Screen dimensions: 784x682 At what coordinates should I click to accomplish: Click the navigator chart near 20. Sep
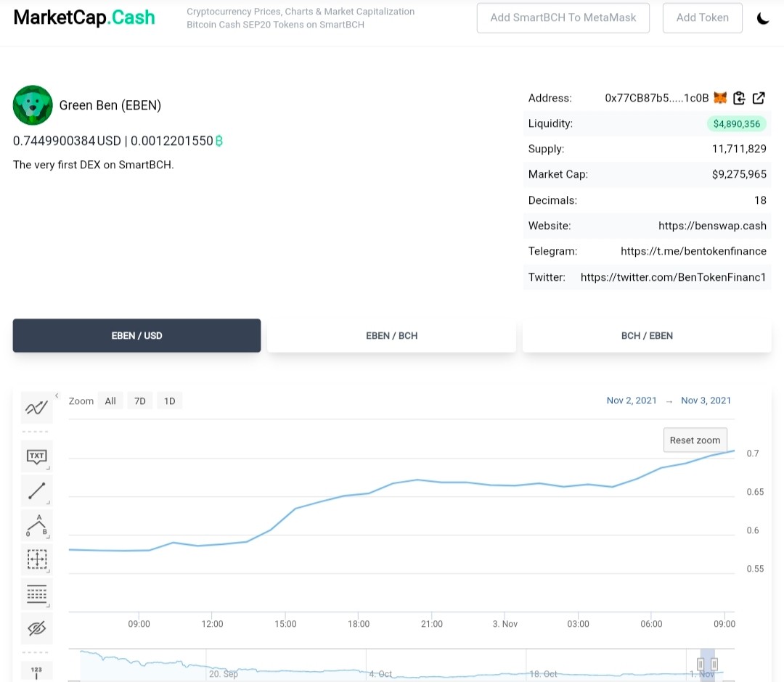[223, 674]
